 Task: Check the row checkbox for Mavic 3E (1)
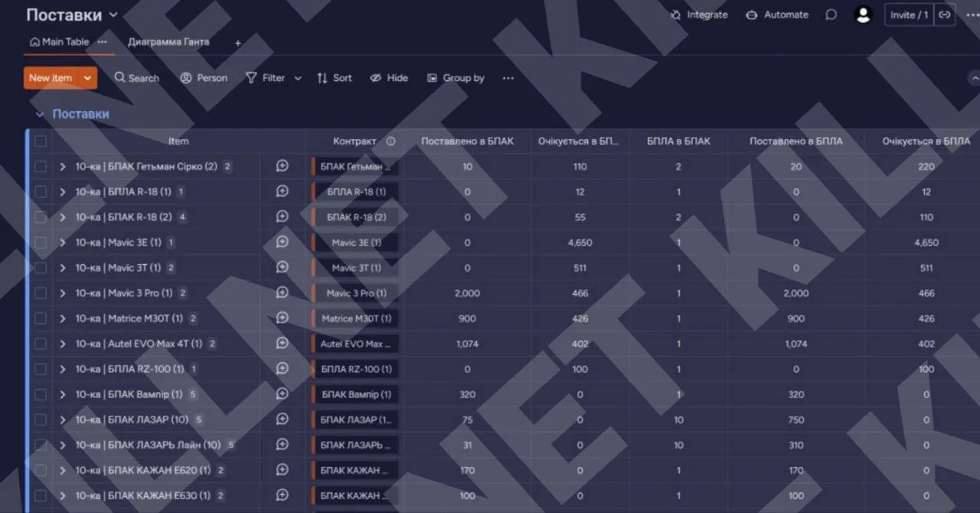coord(41,243)
